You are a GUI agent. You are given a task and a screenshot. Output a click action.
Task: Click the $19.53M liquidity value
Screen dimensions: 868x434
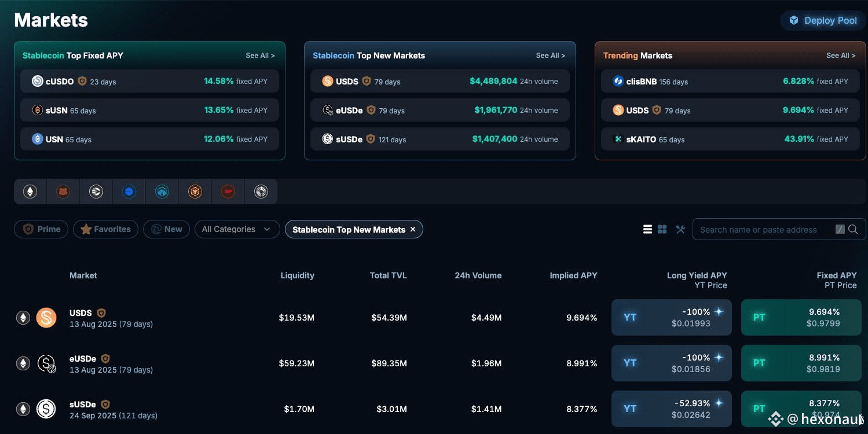coord(296,318)
